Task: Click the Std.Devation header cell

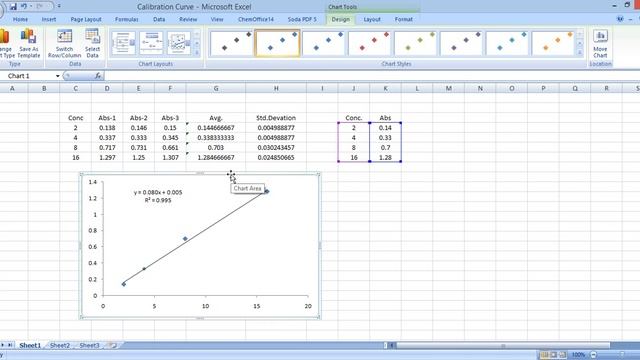Action: pyautogui.click(x=276, y=118)
